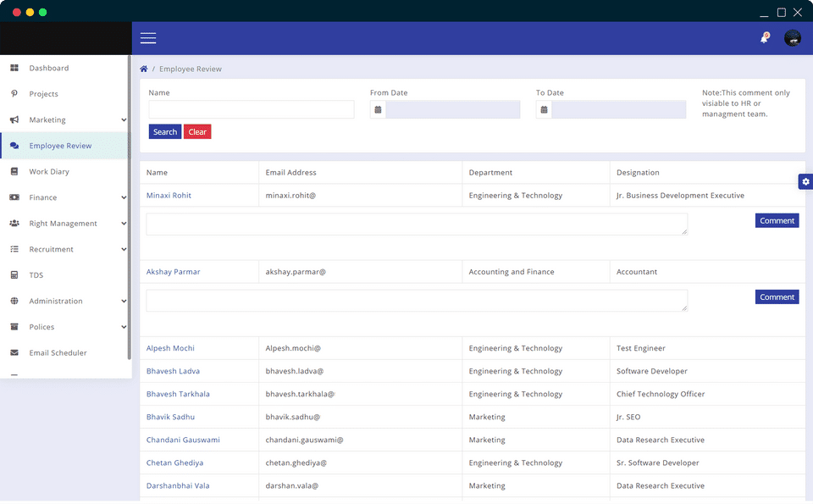Expand the Marketing submenu chevron
The height and width of the screenshot is (504, 813).
124,119
